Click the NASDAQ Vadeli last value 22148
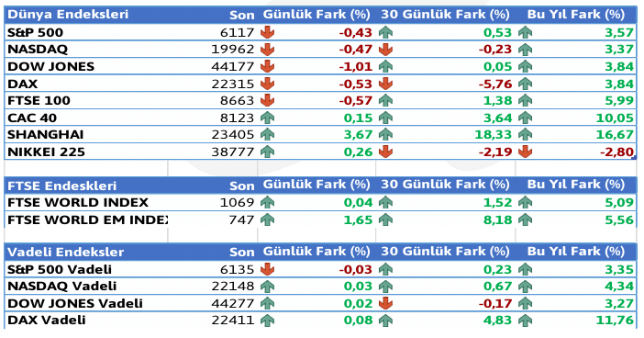The image size is (644, 338). [x=233, y=287]
